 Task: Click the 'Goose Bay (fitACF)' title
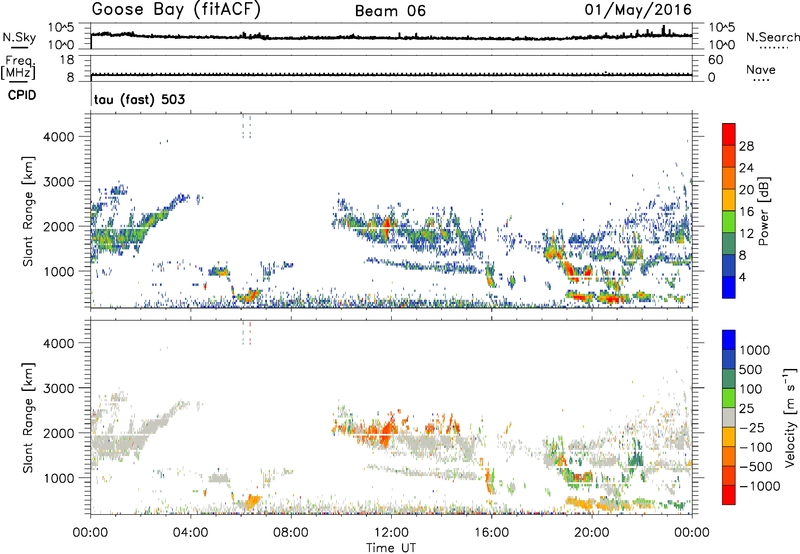pyautogui.click(x=176, y=10)
